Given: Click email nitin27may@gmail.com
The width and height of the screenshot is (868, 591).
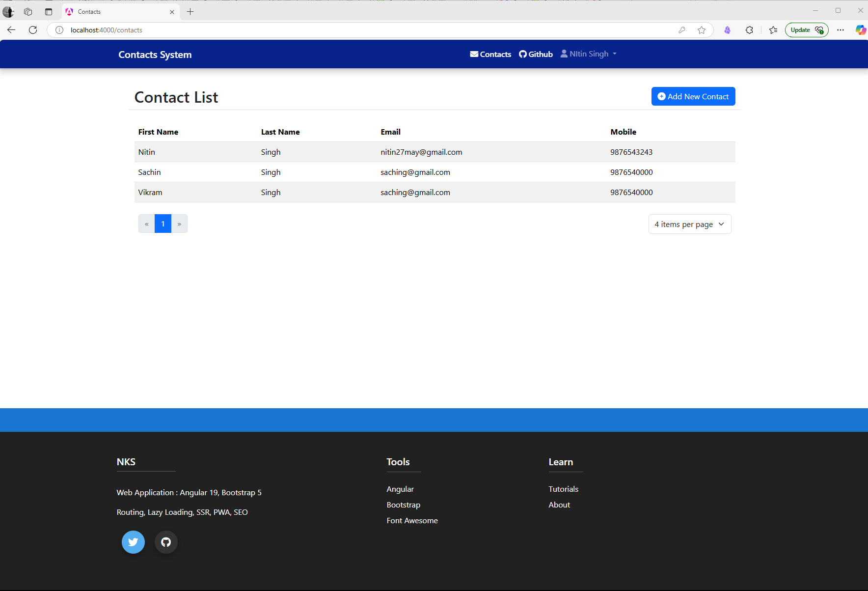Looking at the screenshot, I should pos(421,152).
